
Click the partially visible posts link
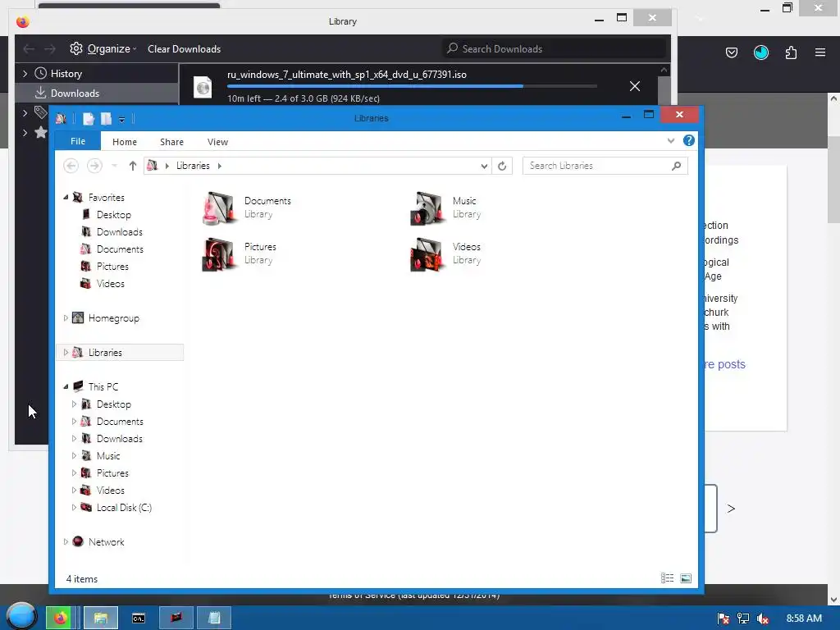pyautogui.click(x=725, y=364)
